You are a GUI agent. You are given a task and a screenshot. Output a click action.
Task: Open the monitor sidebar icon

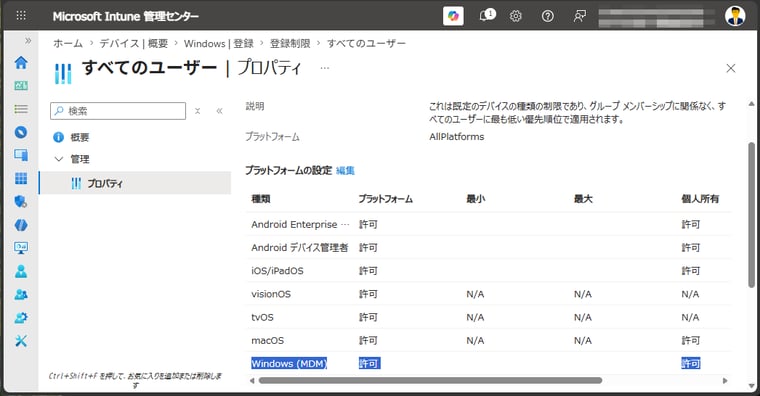click(x=21, y=248)
